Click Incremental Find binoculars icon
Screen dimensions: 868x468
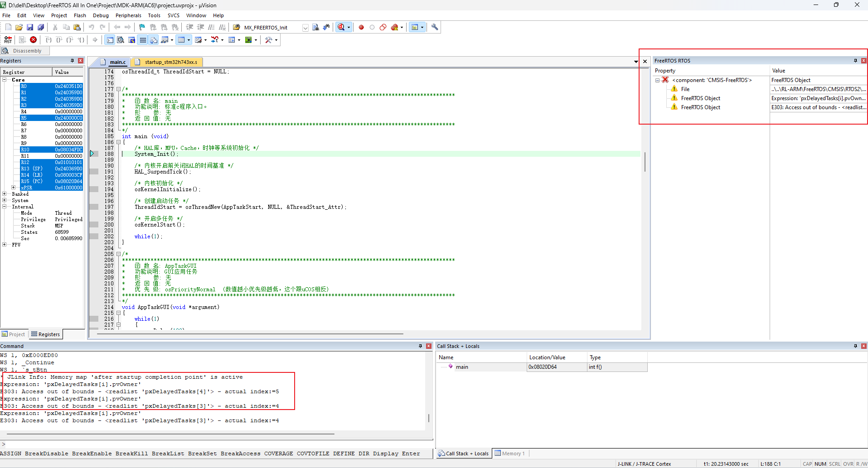[326, 27]
